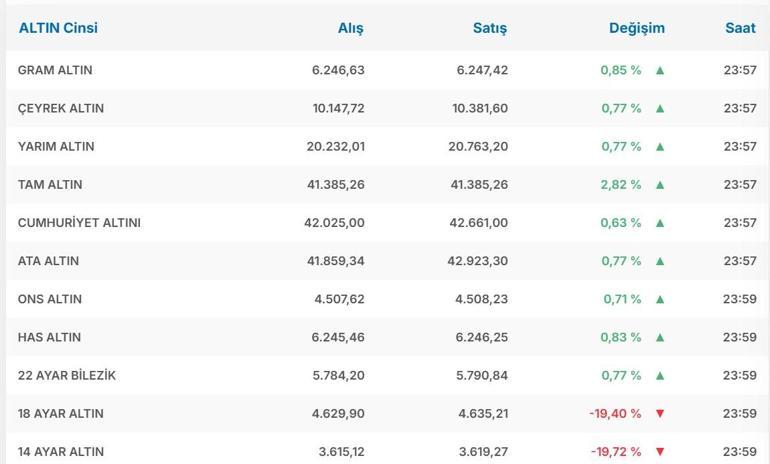Open the YARIM ALTIN row name
770x464 pixels.
click(x=56, y=146)
